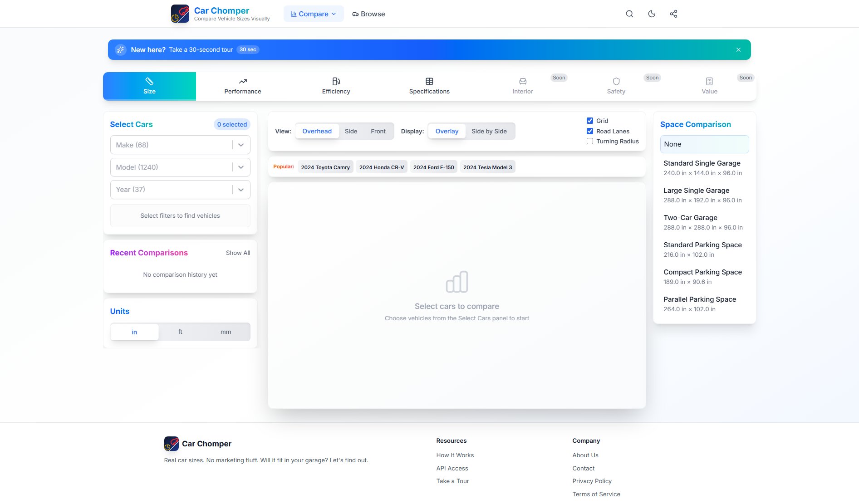The height and width of the screenshot is (504, 859).
Task: Add popular 2024 Tesla Model 3
Action: (488, 167)
